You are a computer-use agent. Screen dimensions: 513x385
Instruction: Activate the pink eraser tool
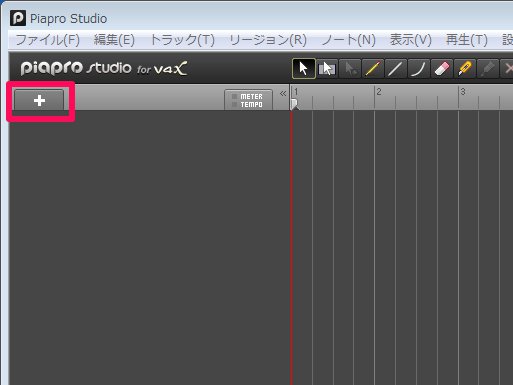pos(442,69)
